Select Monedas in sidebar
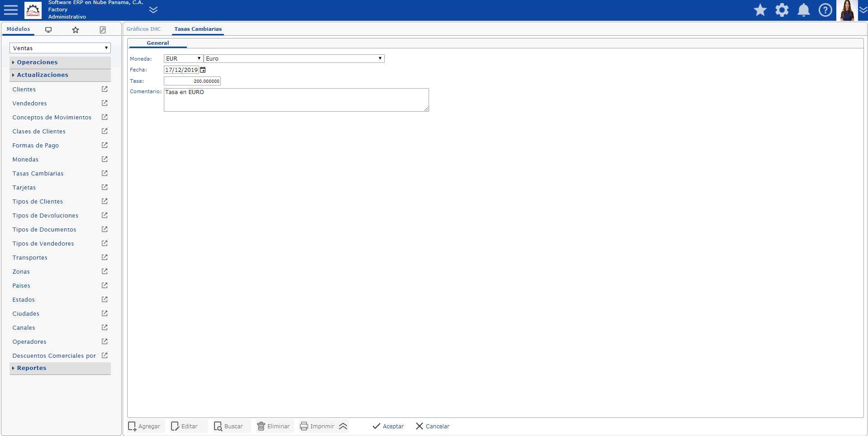This screenshot has height=436, width=868. [x=25, y=160]
